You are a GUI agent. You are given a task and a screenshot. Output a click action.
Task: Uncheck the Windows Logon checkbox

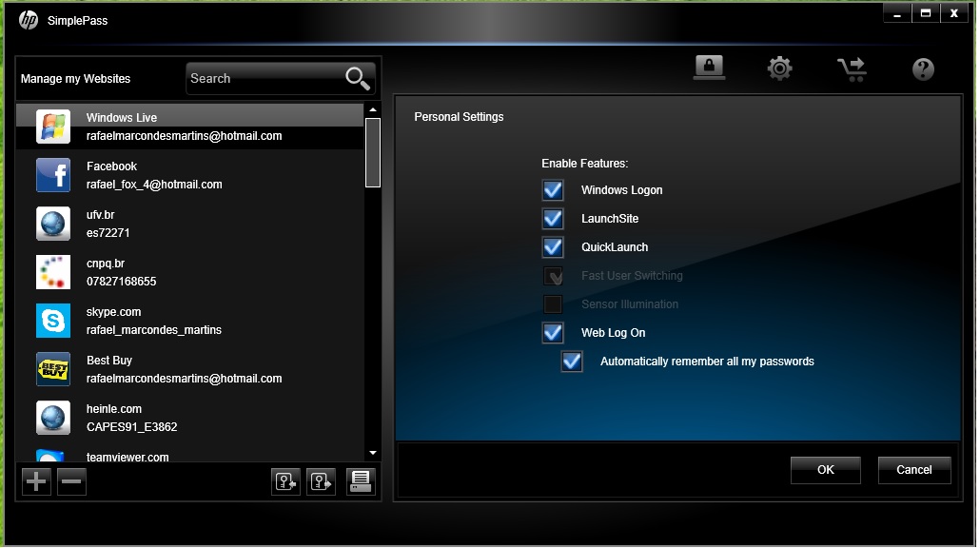[x=553, y=190]
